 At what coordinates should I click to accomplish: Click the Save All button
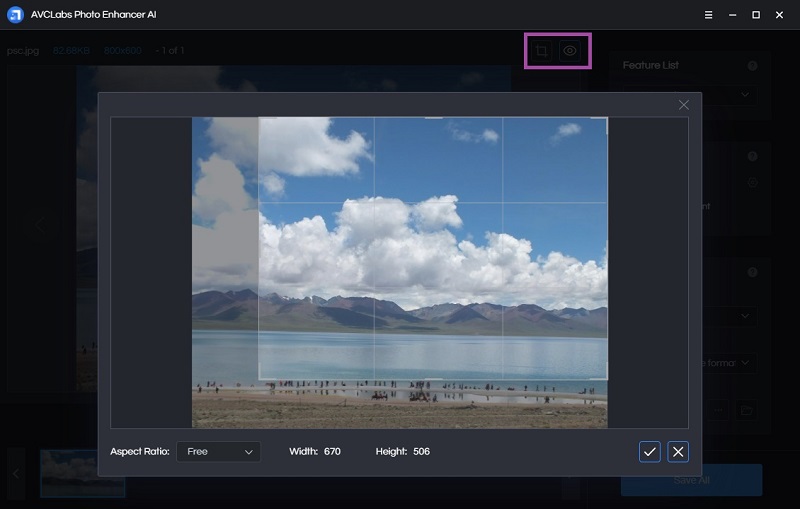(x=691, y=480)
